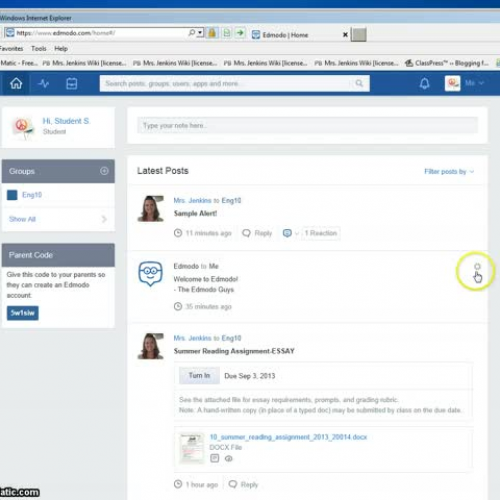The width and height of the screenshot is (500, 500).
Task: Click the Student profile picture in sidebar
Action: 23,128
